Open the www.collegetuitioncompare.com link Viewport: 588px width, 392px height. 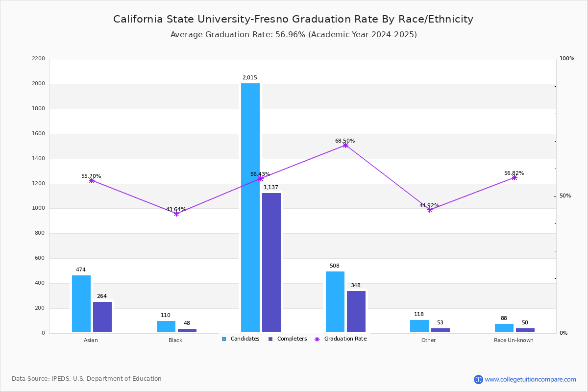pyautogui.click(x=531, y=379)
